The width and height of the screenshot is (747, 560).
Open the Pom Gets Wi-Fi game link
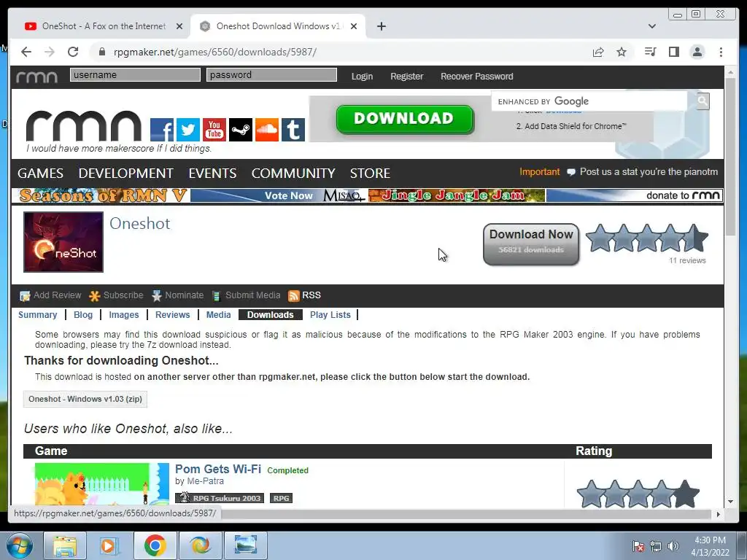[218, 469]
